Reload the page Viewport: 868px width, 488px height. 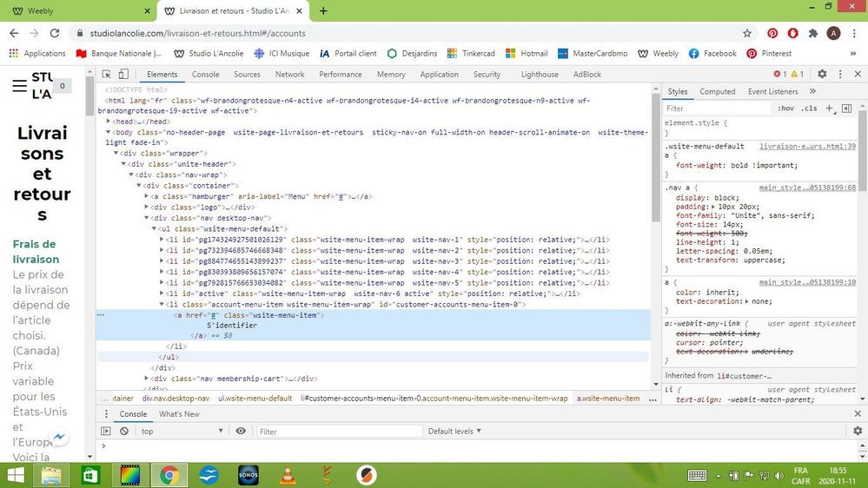point(55,33)
